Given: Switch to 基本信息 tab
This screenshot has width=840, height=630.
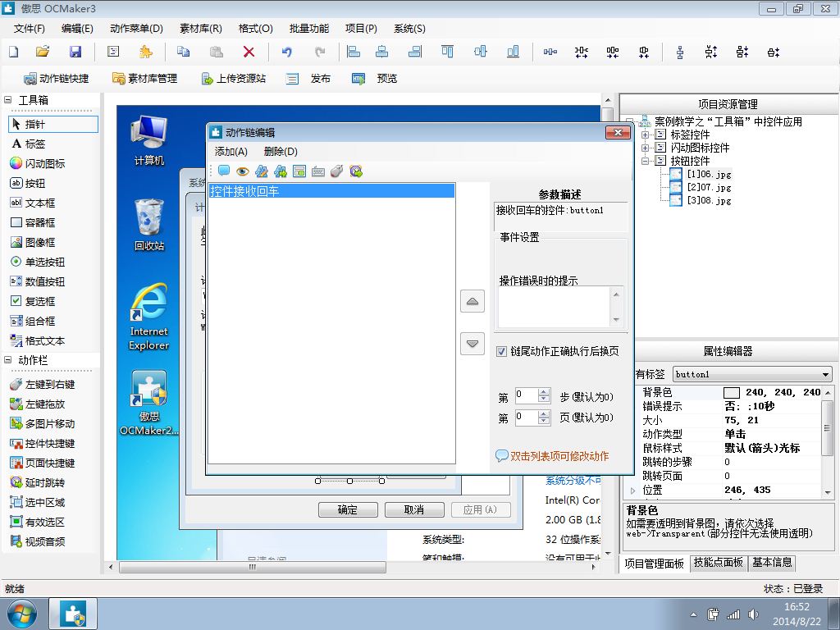Looking at the screenshot, I should (772, 563).
